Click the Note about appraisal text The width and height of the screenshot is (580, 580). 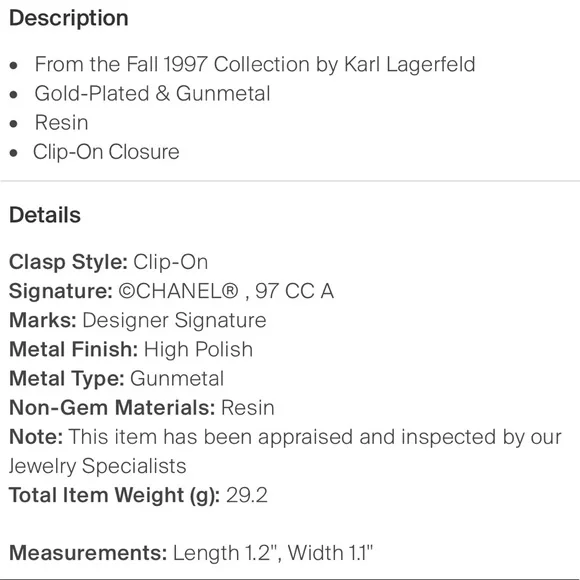click(285, 437)
